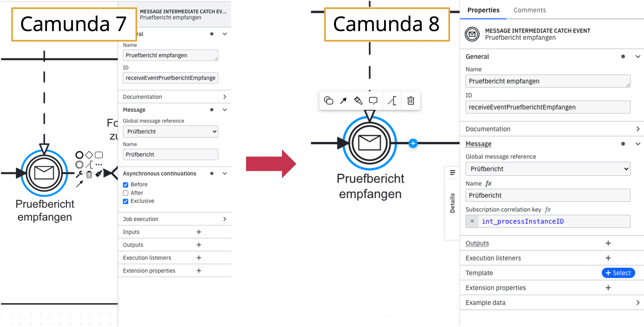Viewport: 644px width, 327px height.
Task: Add Camunda 7 Extension property
Action: point(199,271)
